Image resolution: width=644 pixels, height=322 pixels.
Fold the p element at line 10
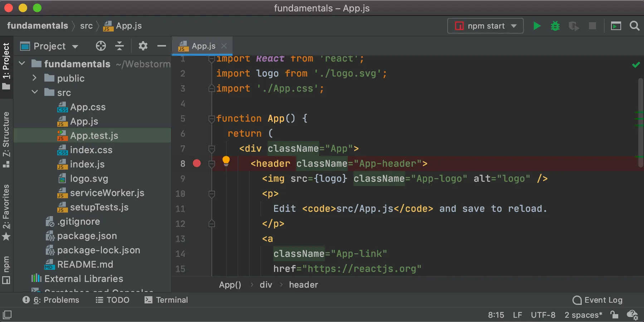[x=211, y=194]
